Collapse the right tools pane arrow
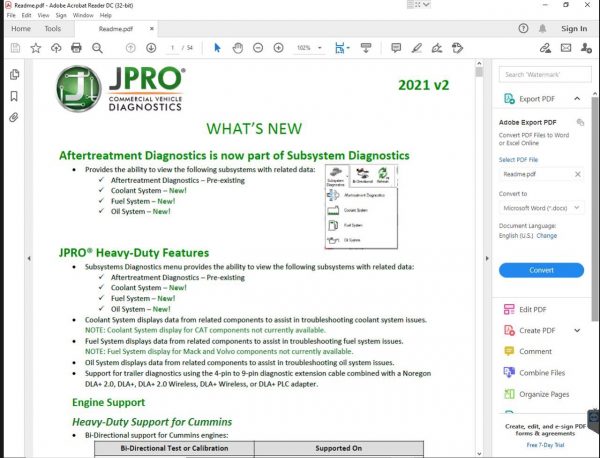600x458 pixels. [487, 259]
